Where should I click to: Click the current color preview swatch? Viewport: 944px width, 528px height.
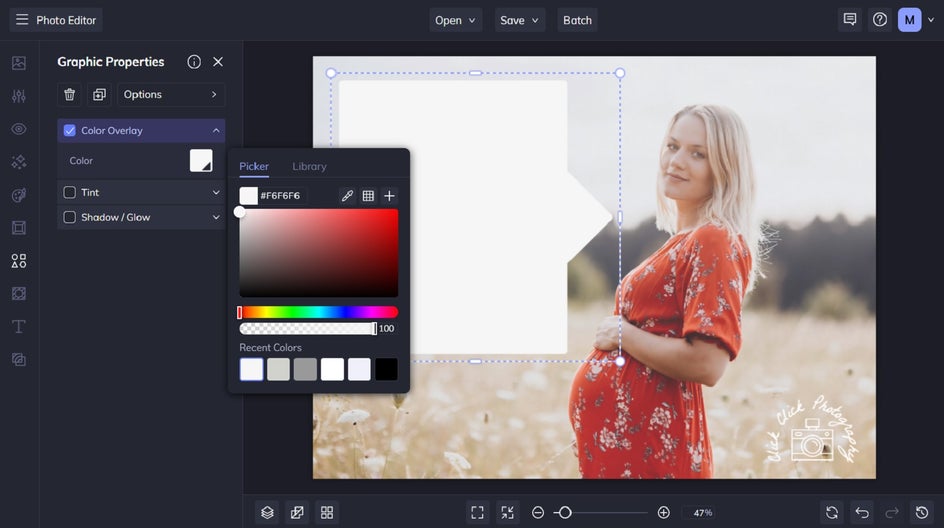pyautogui.click(x=249, y=196)
